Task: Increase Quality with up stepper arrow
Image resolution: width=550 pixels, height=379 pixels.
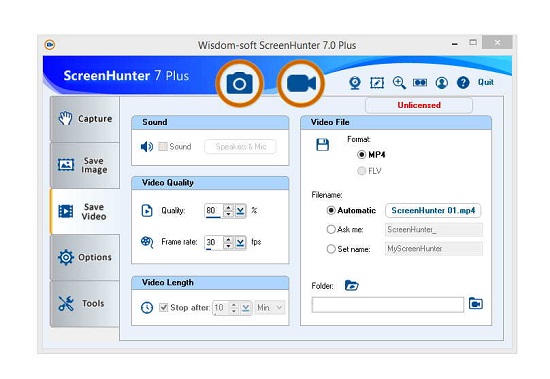Action: tap(228, 207)
